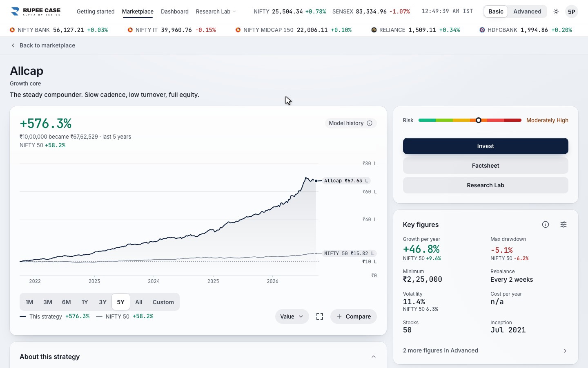
Task: Select the 3Y time range
Action: [102, 302]
